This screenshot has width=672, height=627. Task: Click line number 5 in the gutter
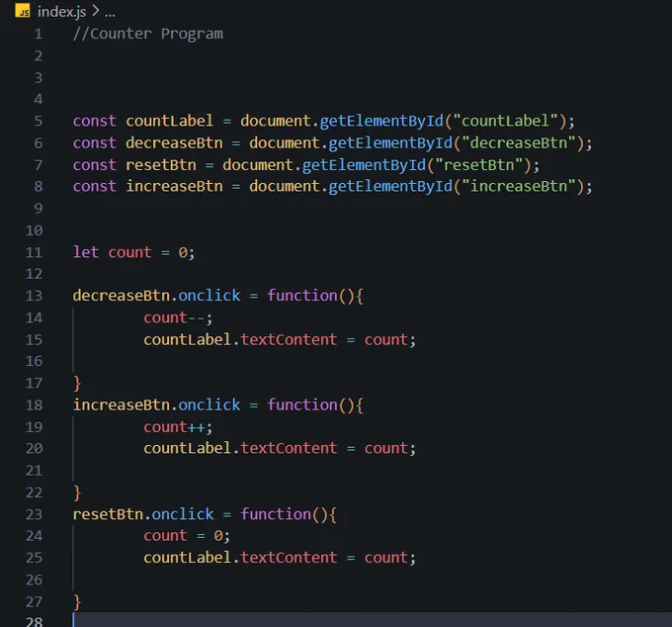tap(39, 122)
